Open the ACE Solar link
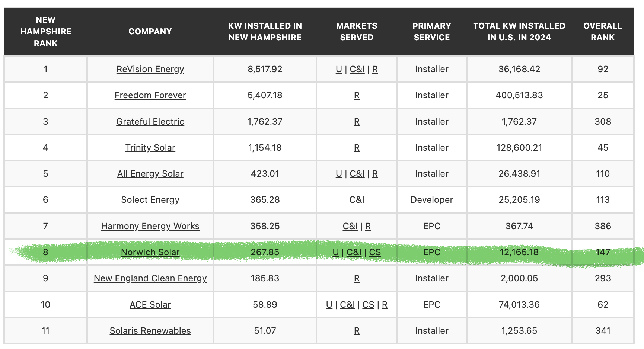This screenshot has width=644, height=349. pyautogui.click(x=150, y=305)
